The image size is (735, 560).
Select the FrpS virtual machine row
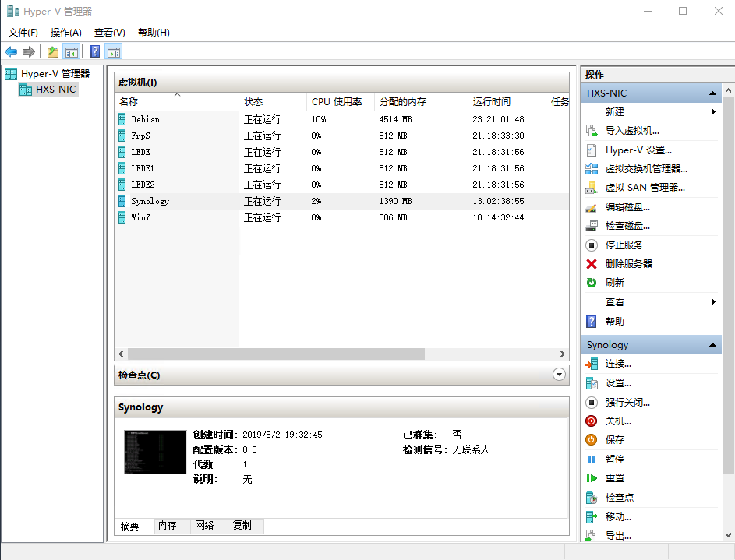point(341,136)
